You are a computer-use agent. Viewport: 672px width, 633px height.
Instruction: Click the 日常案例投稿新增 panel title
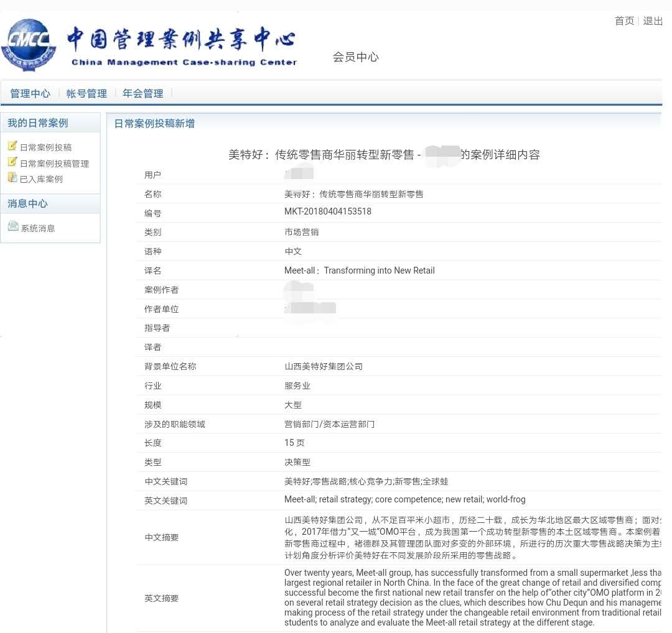click(154, 124)
